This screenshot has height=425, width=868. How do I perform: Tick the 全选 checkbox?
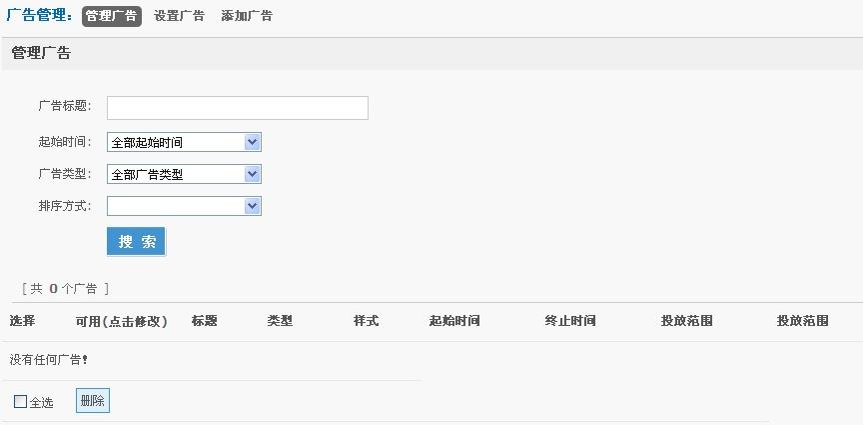21,402
